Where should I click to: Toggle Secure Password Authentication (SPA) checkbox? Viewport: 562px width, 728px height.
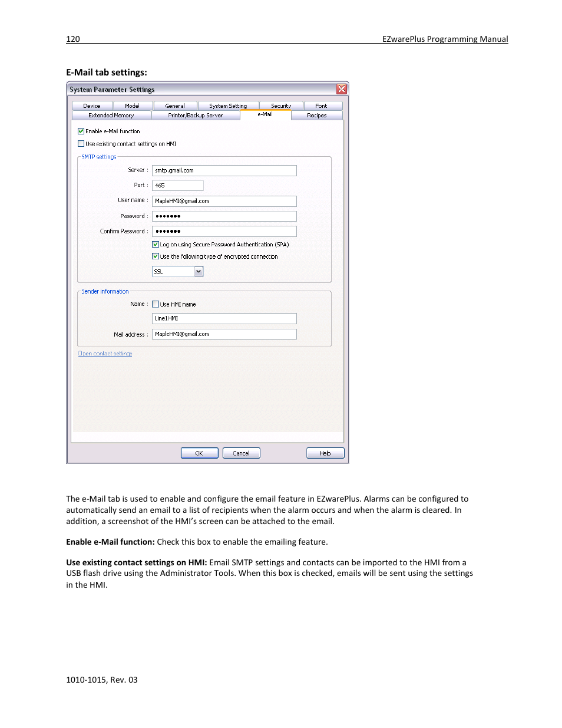[x=156, y=245]
